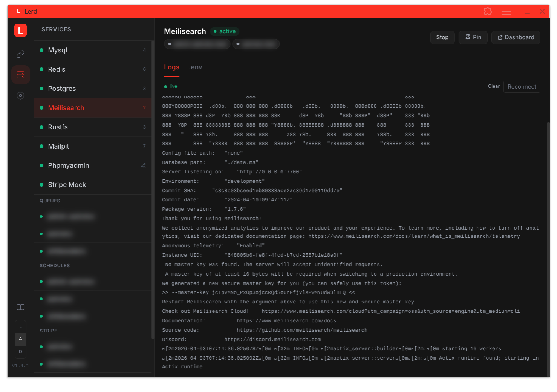The width and height of the screenshot is (557, 392).
Task: Click the STRIPE section header
Action: (x=48, y=331)
